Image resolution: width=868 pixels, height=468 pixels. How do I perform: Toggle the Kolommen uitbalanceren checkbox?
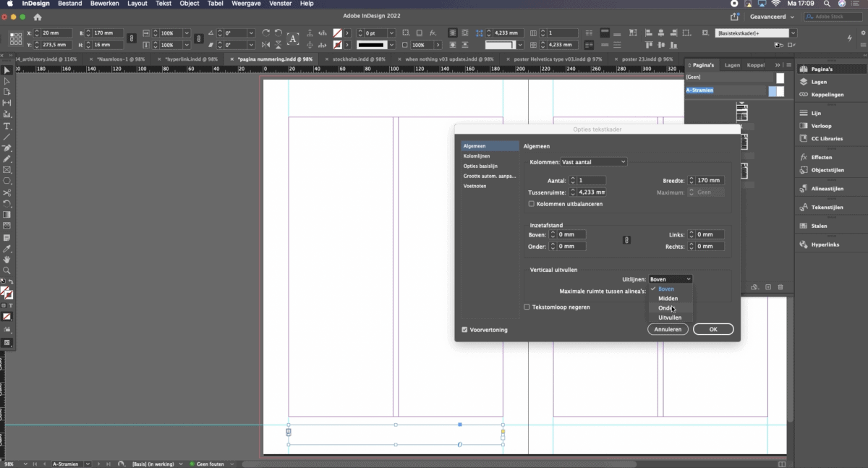(532, 203)
